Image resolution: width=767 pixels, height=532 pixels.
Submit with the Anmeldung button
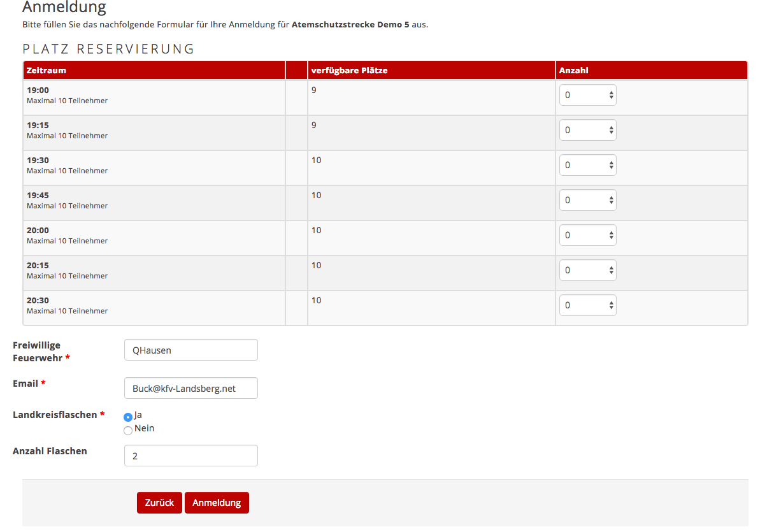point(217,503)
